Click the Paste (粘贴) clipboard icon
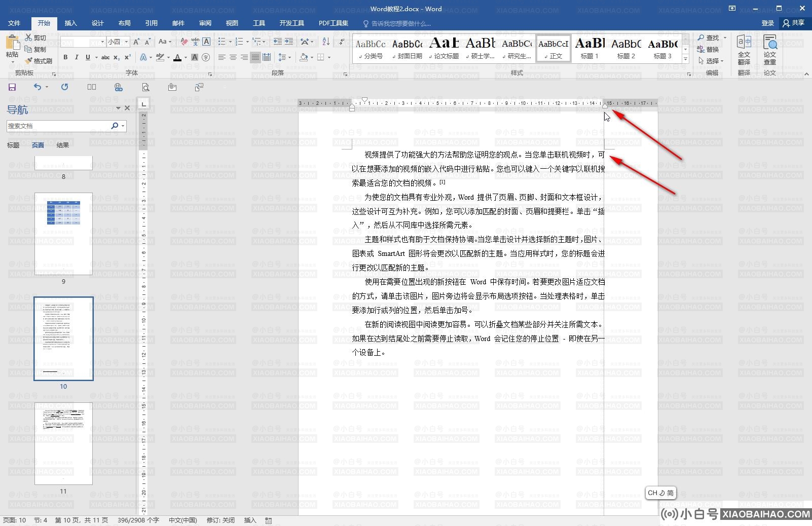Viewport: 812px width, 526px height. pos(12,42)
